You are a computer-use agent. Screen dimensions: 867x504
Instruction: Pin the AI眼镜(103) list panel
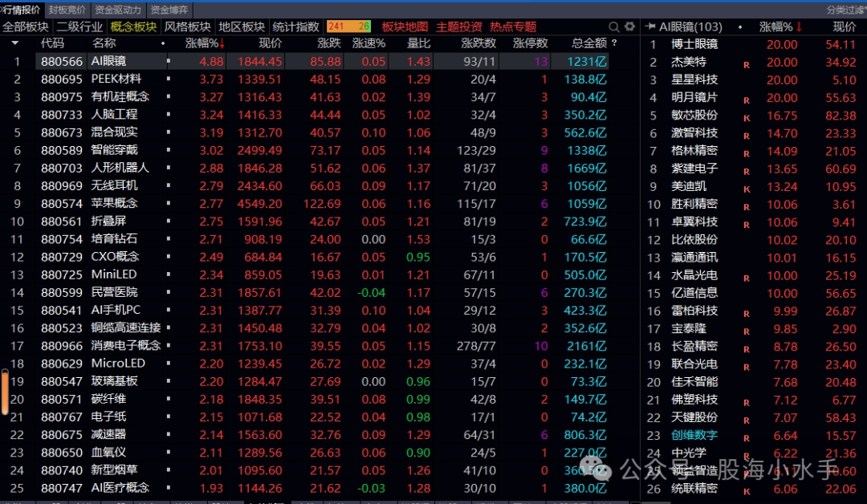pos(650,26)
